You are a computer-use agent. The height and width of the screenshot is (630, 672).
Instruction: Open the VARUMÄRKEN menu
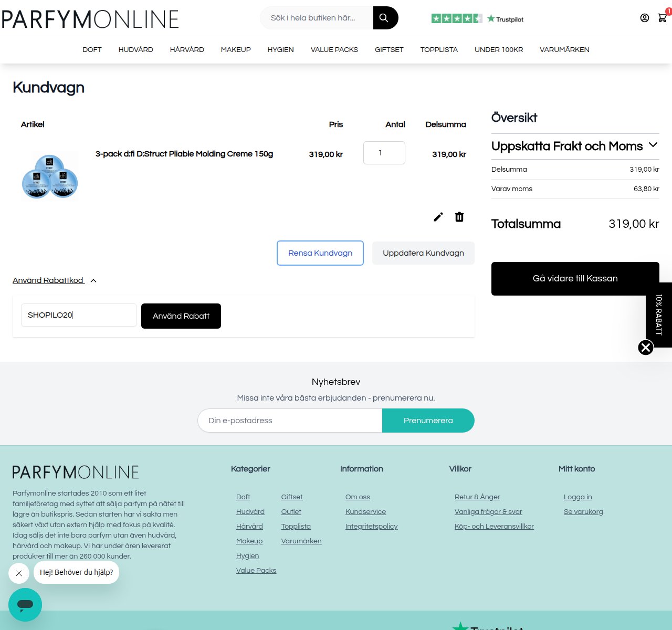564,50
